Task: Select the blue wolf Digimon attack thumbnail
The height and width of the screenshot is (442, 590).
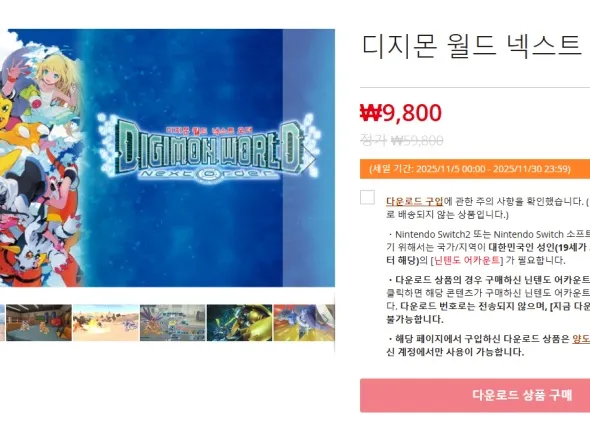Action: click(304, 323)
